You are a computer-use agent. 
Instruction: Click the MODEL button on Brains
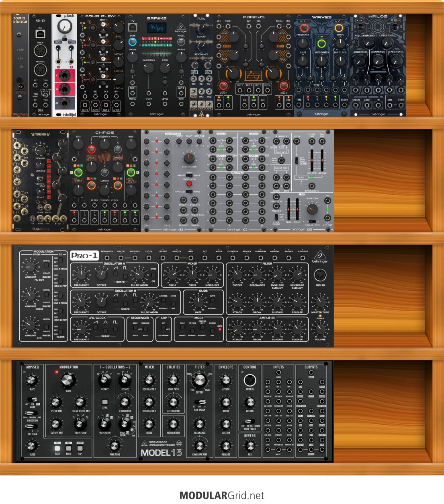pos(181,41)
